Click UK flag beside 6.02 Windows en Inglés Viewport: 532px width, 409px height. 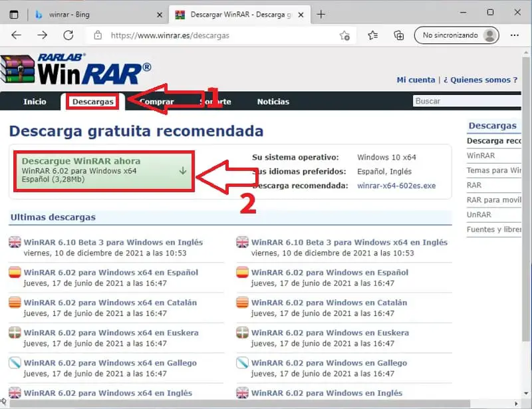[x=242, y=393]
